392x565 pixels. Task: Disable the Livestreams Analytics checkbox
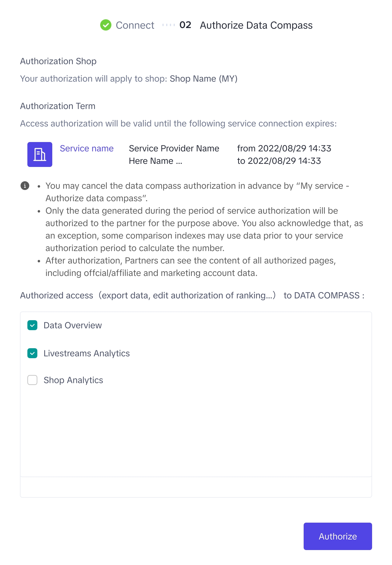(32, 353)
